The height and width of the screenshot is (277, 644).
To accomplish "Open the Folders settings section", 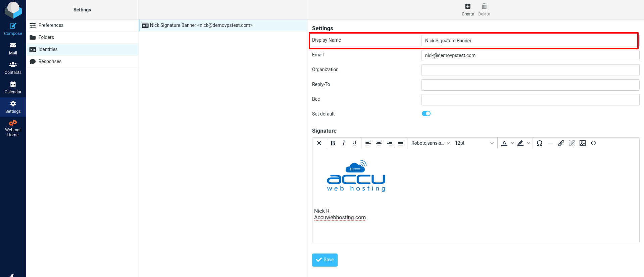I will point(83,38).
